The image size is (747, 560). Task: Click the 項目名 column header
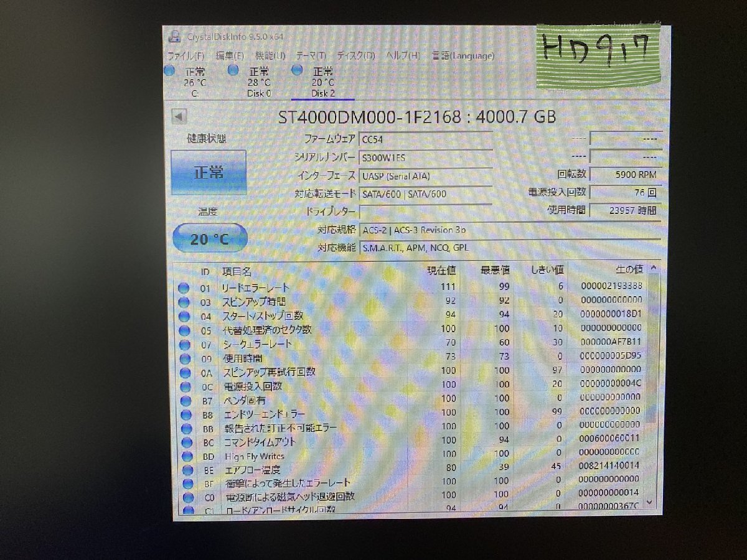[237, 271]
